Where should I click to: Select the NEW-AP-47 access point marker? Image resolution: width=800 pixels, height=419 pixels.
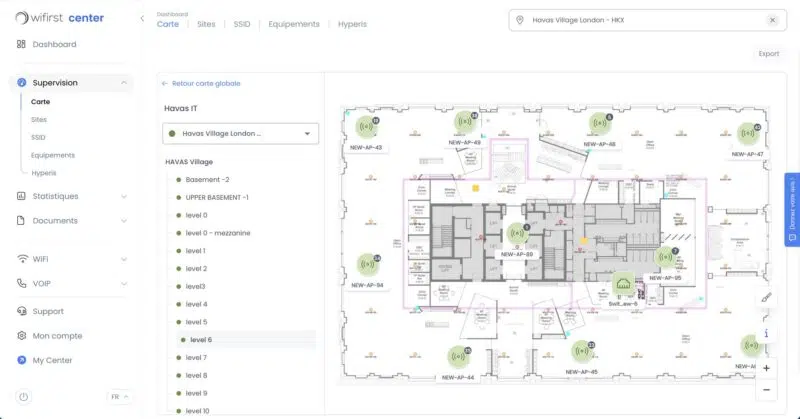747,133
